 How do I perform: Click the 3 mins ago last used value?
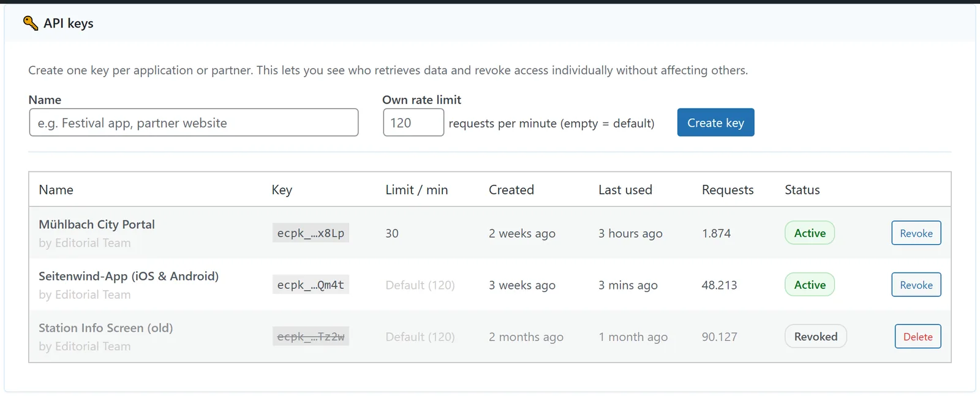pos(628,285)
